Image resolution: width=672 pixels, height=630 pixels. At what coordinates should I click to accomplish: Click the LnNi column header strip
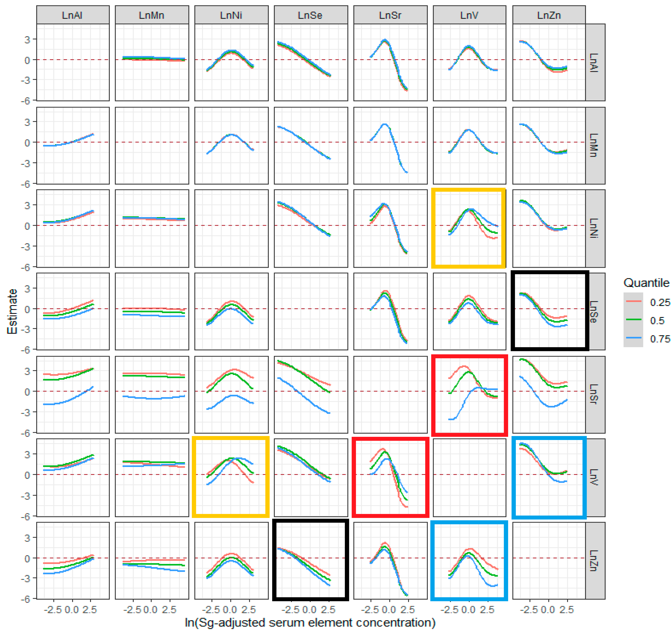coord(231,15)
